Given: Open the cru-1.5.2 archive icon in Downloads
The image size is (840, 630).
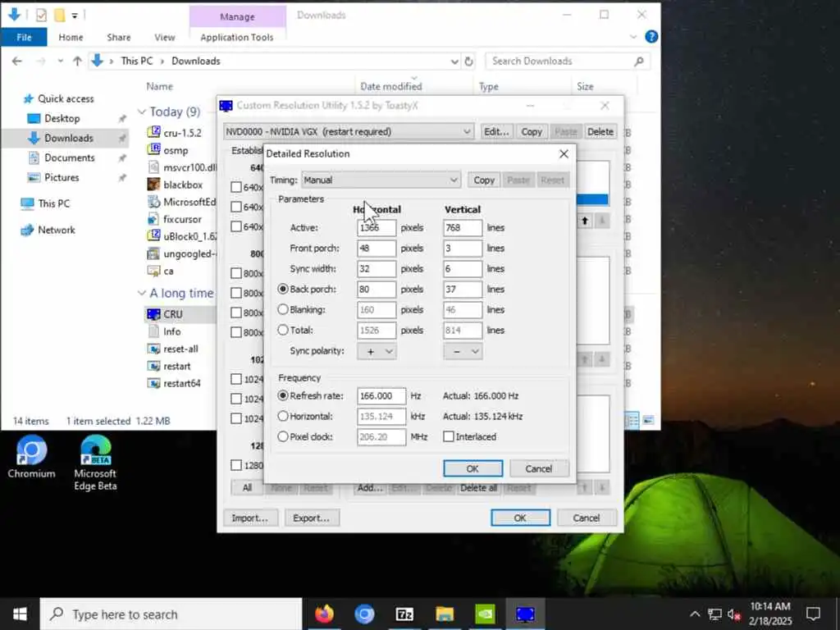Looking at the screenshot, I should pyautogui.click(x=153, y=132).
